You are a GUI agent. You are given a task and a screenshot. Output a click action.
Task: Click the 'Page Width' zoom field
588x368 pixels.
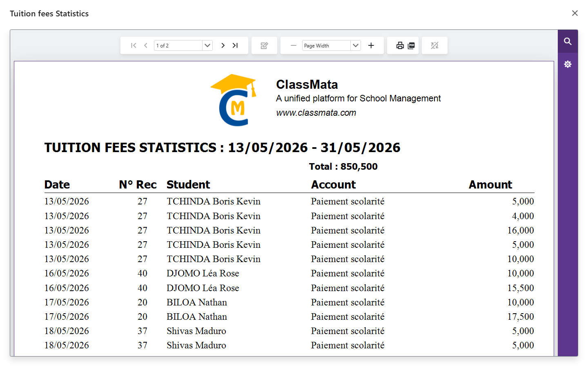326,45
